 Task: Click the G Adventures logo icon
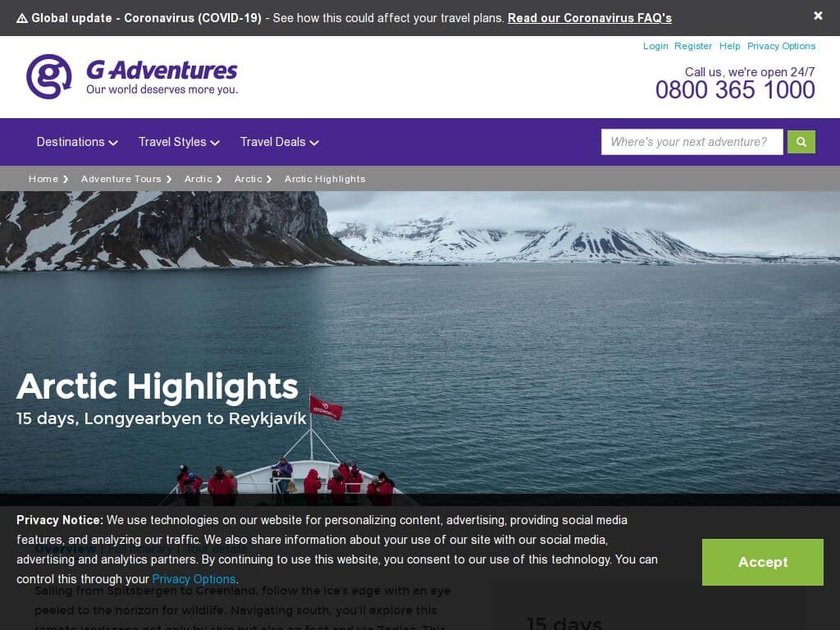pos(48,76)
